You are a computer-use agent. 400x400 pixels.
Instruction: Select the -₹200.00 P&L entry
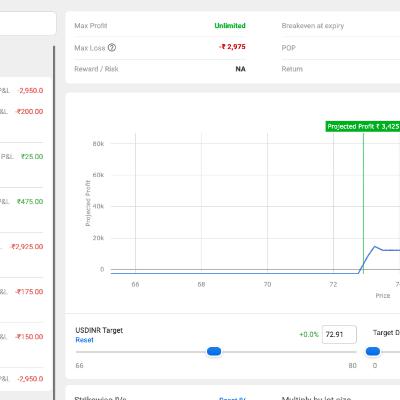[x=29, y=112]
